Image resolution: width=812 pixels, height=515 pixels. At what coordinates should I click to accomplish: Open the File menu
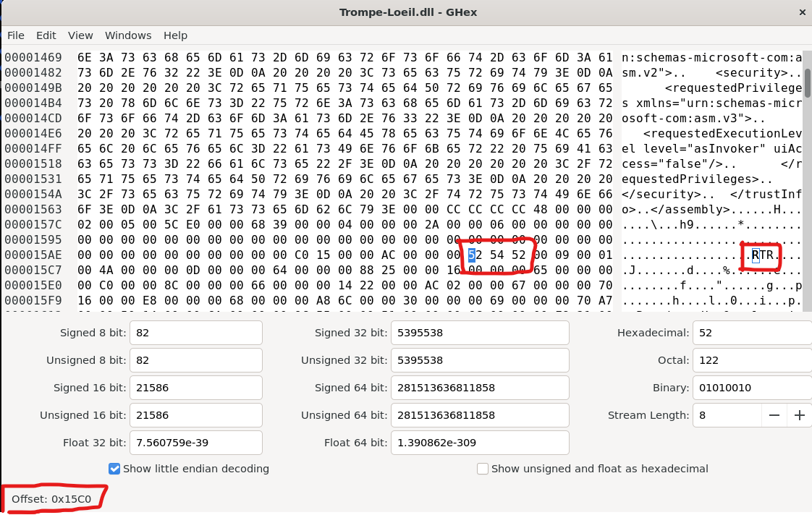point(16,35)
